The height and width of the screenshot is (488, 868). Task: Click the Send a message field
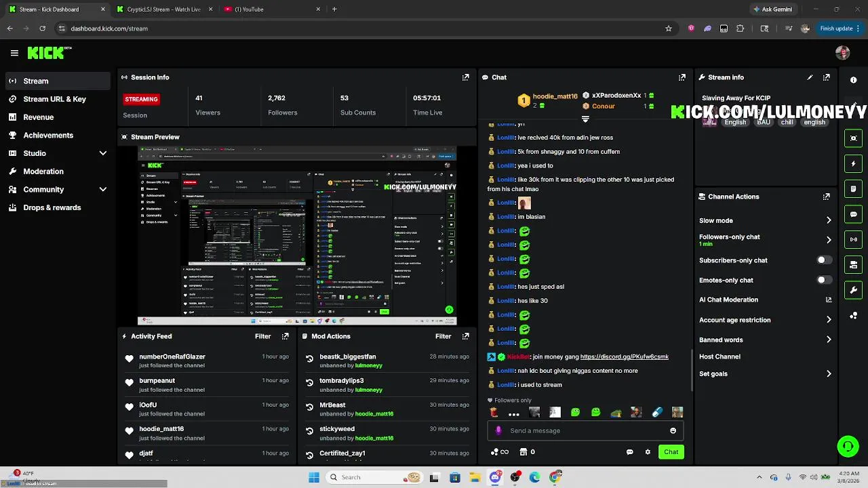585,430
